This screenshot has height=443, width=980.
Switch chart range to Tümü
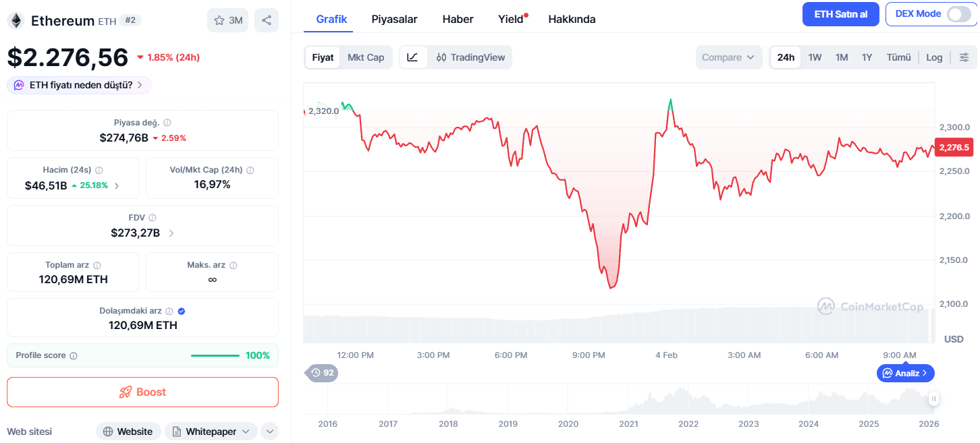pyautogui.click(x=898, y=57)
